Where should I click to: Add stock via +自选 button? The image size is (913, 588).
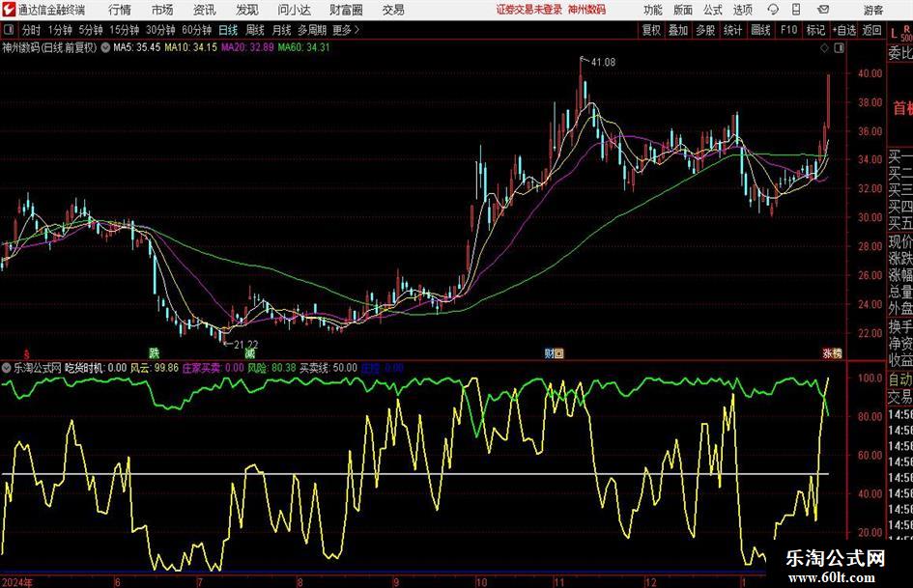pyautogui.click(x=844, y=30)
